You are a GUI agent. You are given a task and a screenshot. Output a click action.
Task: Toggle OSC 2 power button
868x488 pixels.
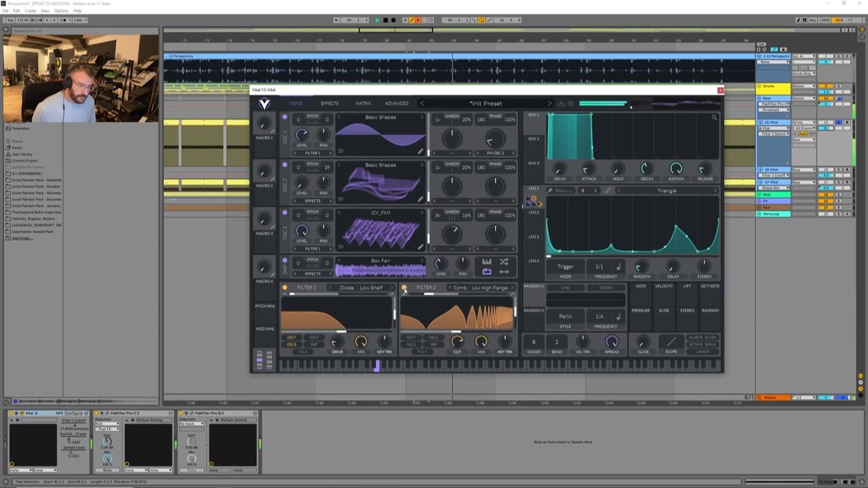click(285, 165)
